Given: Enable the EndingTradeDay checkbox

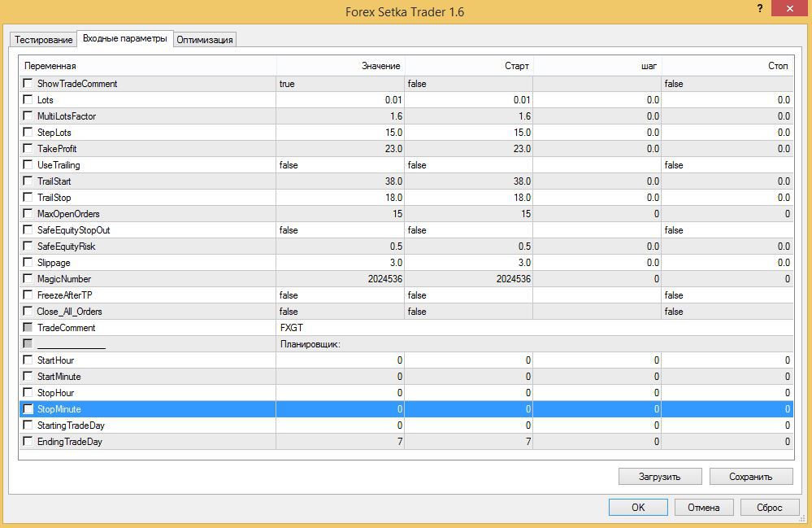Looking at the screenshot, I should [28, 441].
